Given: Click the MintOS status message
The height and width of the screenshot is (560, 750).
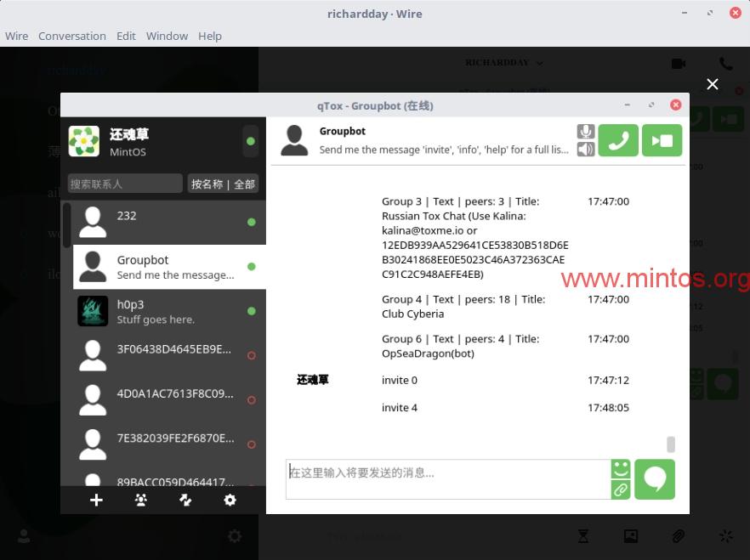Looking at the screenshot, I should coord(128,152).
